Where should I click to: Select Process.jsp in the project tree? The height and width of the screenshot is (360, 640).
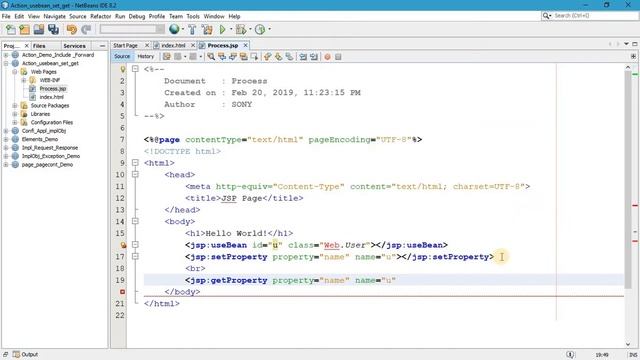(x=53, y=89)
